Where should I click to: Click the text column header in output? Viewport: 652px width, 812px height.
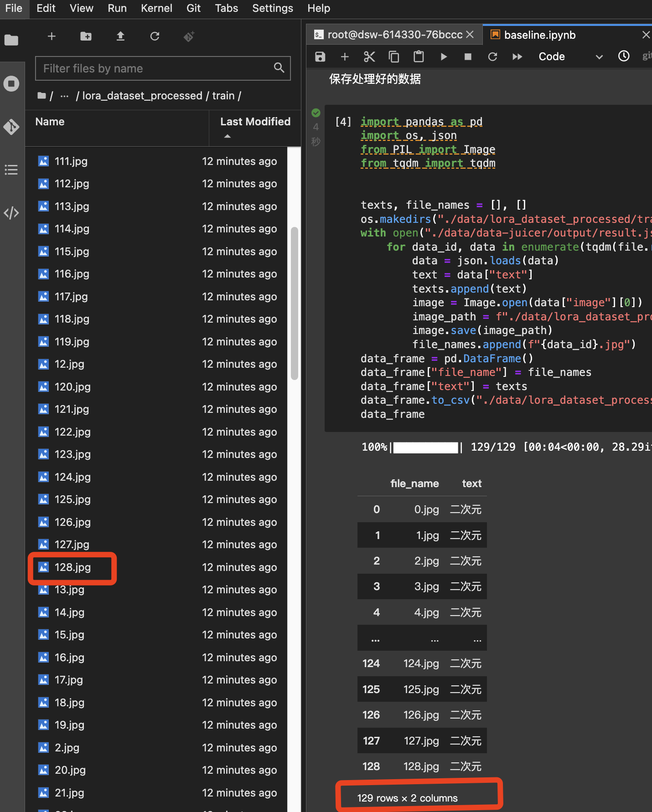pyautogui.click(x=471, y=483)
